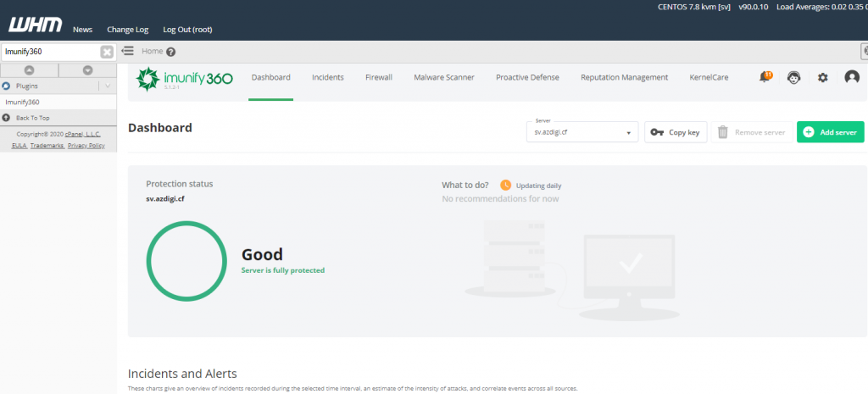This screenshot has width=868, height=394.
Task: Click the WHM logo
Action: pyautogui.click(x=36, y=25)
